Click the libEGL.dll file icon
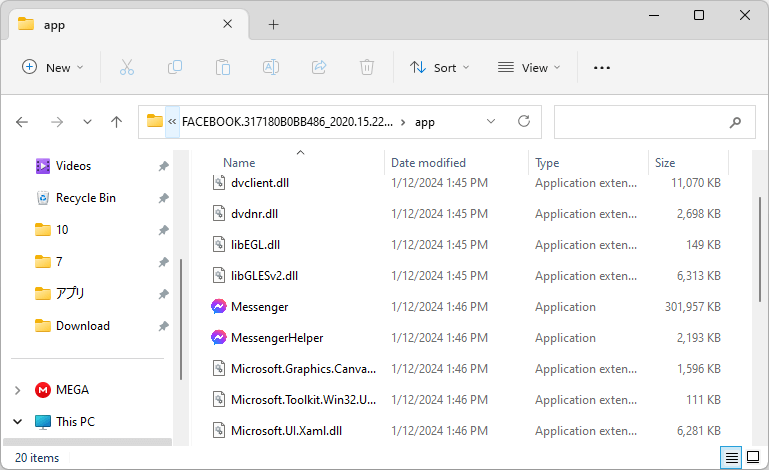Viewport: 769px width, 470px height. 219,244
